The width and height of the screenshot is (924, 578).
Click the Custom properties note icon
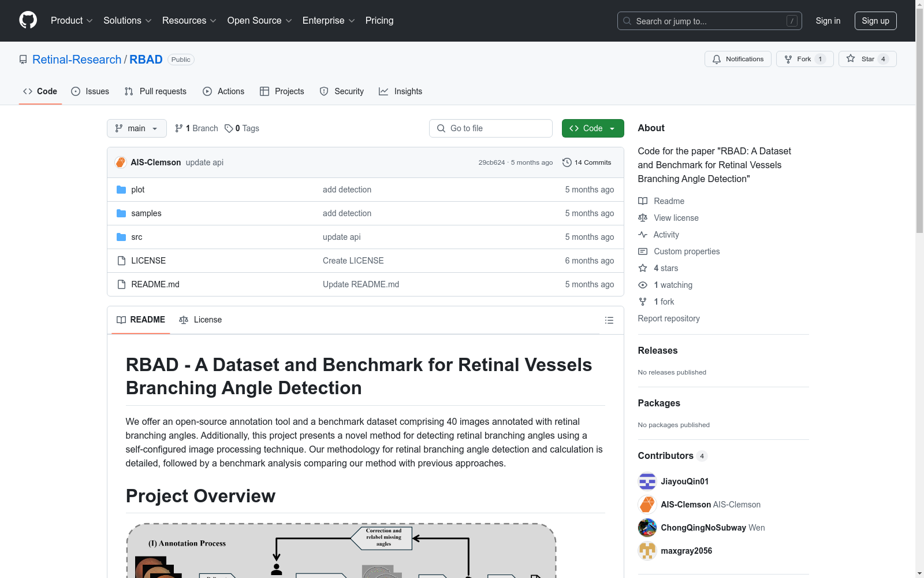[643, 251]
